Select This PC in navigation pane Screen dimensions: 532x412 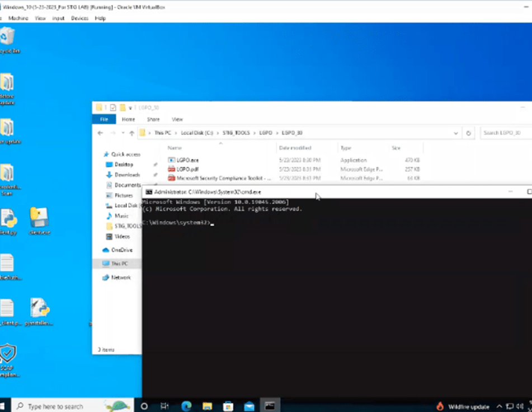(120, 263)
